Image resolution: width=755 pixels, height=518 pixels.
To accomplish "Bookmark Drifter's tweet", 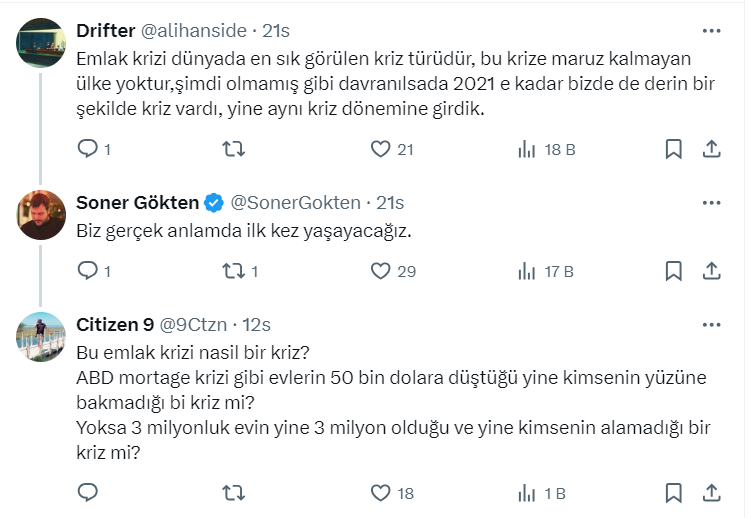I will pyautogui.click(x=674, y=149).
